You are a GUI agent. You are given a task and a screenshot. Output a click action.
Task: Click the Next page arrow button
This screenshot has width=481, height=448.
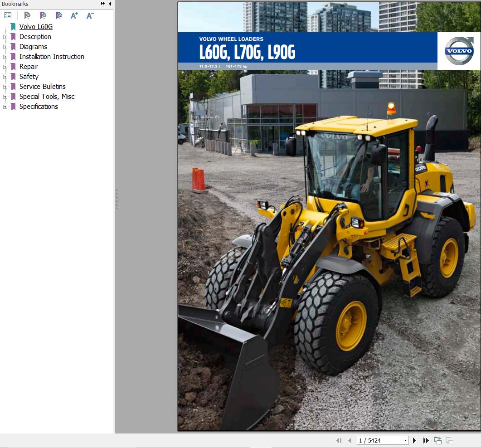pos(414,440)
